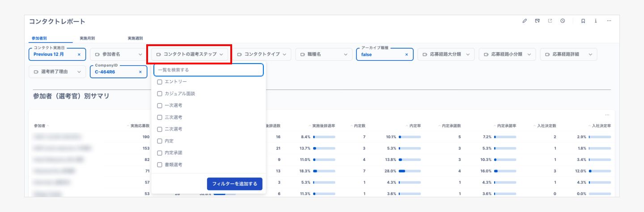Switch to the 実施月別 tab
Screen dimensions: 644x212
(87, 38)
